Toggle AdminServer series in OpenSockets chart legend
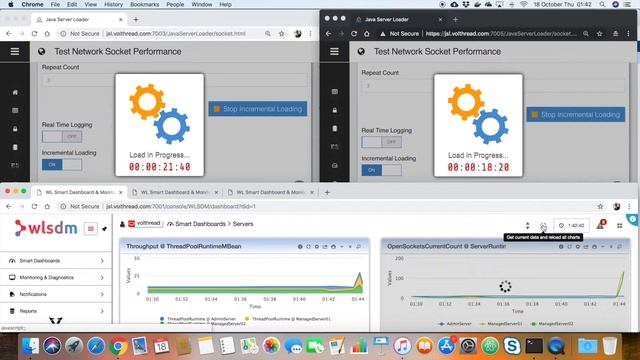This screenshot has height=360, width=640. click(x=455, y=324)
